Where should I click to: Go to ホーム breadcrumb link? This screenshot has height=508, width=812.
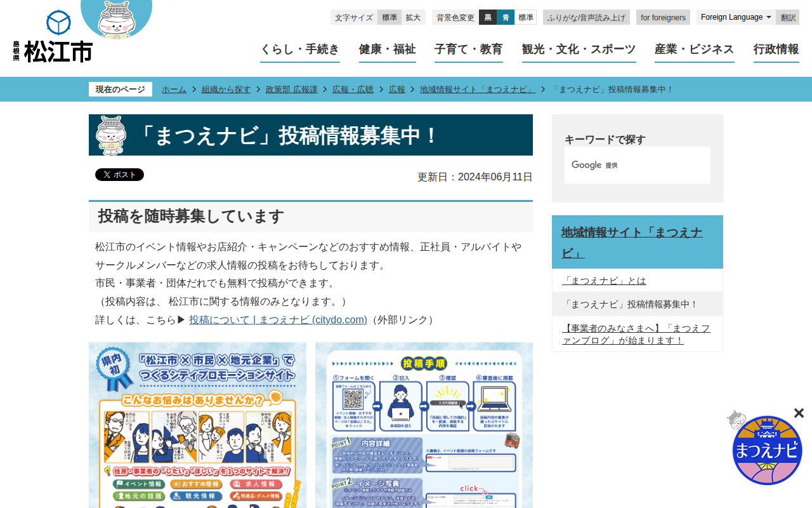pyautogui.click(x=174, y=90)
